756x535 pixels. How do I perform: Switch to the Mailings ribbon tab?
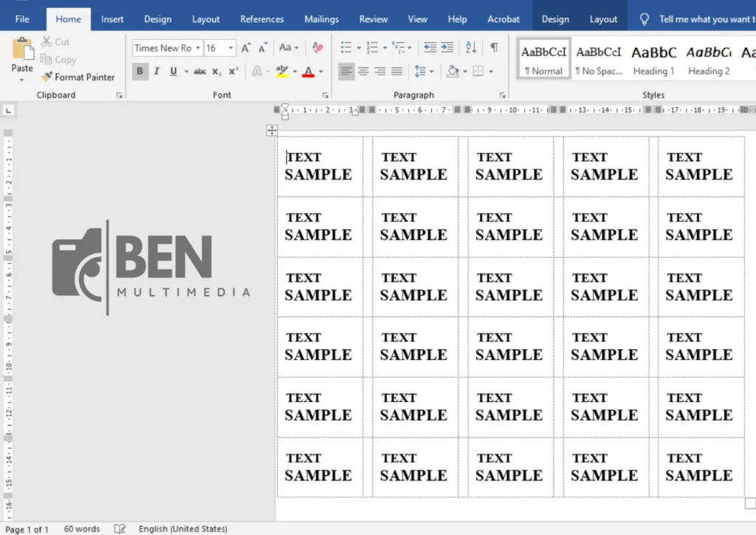[x=321, y=19]
